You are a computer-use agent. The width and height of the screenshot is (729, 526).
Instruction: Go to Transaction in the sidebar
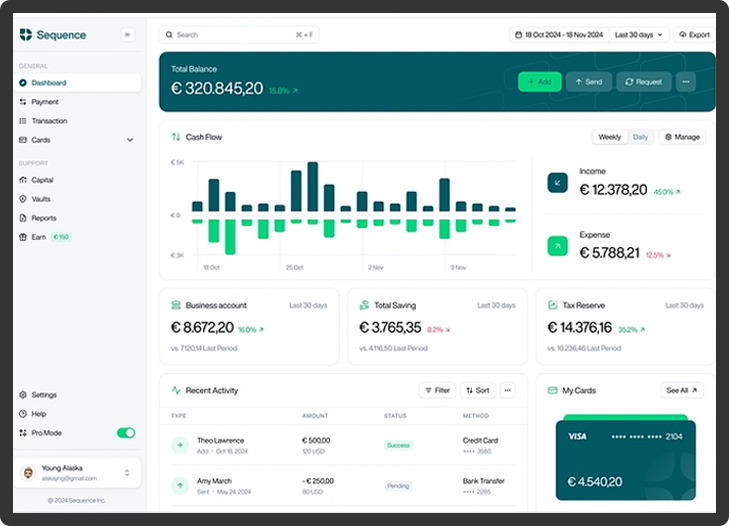tap(49, 121)
